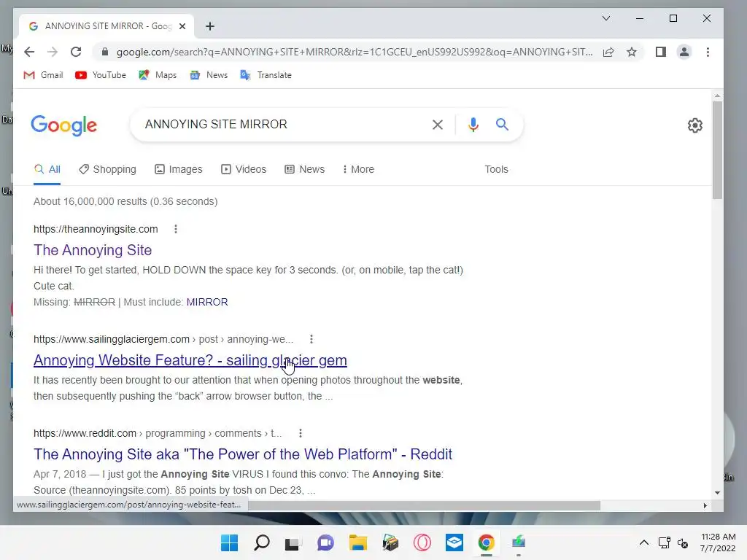Open Gmail bookmark

[43, 75]
